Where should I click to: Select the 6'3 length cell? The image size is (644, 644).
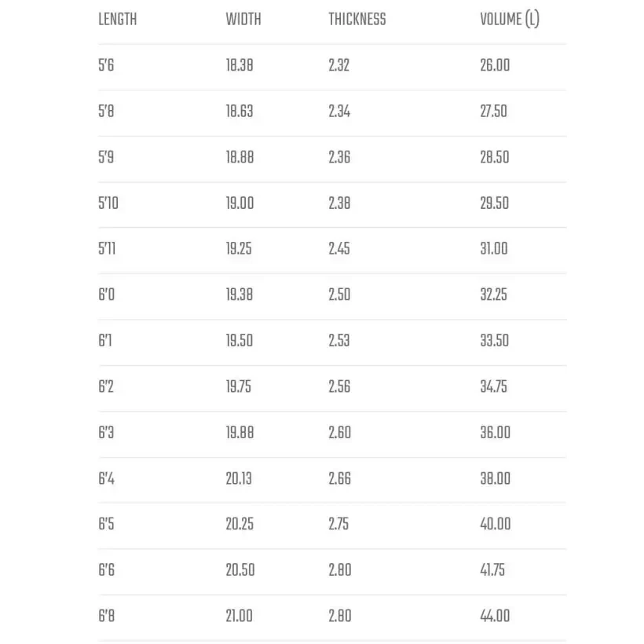point(106,433)
